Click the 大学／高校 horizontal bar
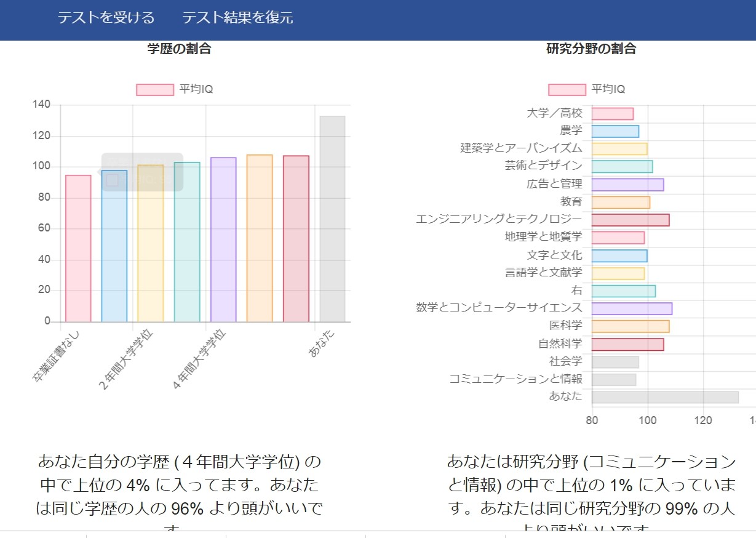Screen dimensions: 756x538 tap(613, 114)
